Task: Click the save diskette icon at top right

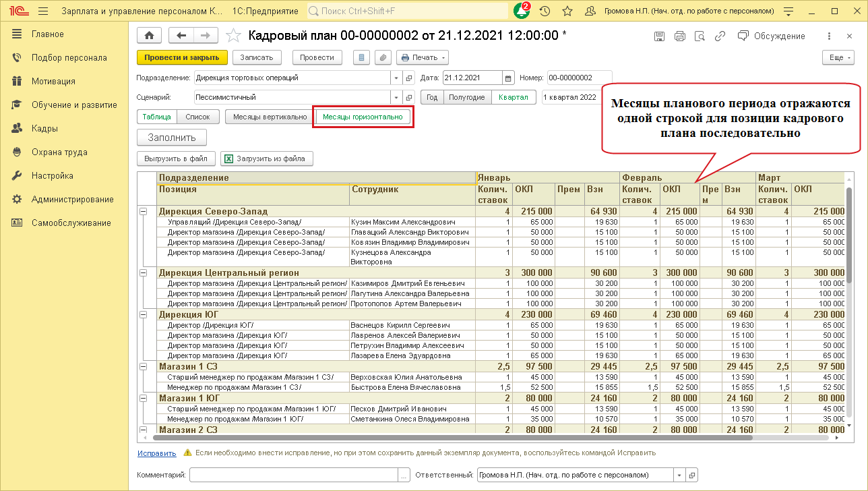Action: pyautogui.click(x=659, y=36)
